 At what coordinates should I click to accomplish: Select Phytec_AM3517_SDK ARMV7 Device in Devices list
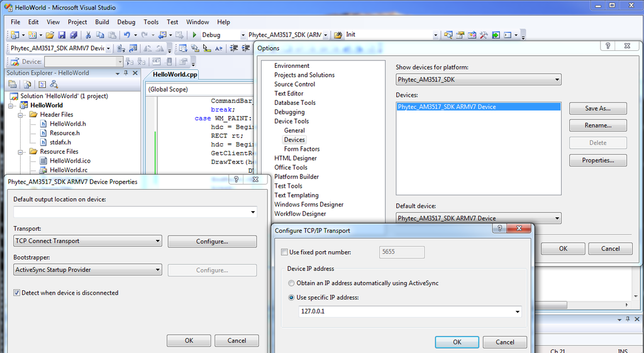coord(479,107)
